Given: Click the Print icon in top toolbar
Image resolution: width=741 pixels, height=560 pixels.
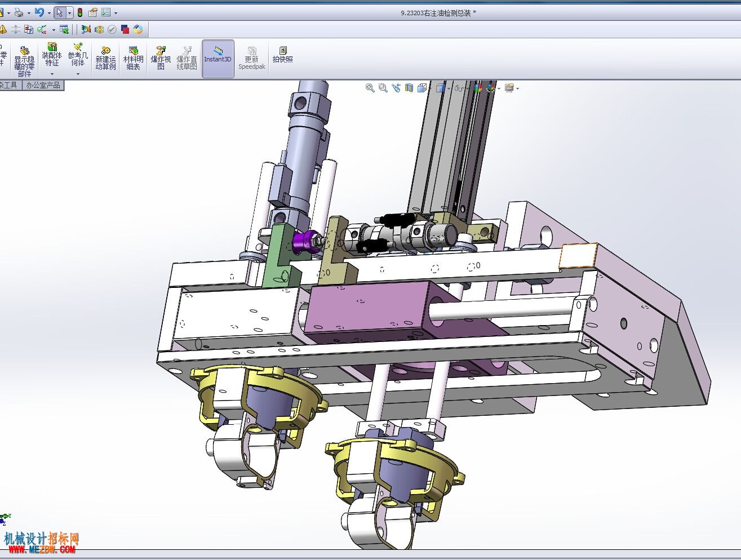Looking at the screenshot, I should (19, 12).
